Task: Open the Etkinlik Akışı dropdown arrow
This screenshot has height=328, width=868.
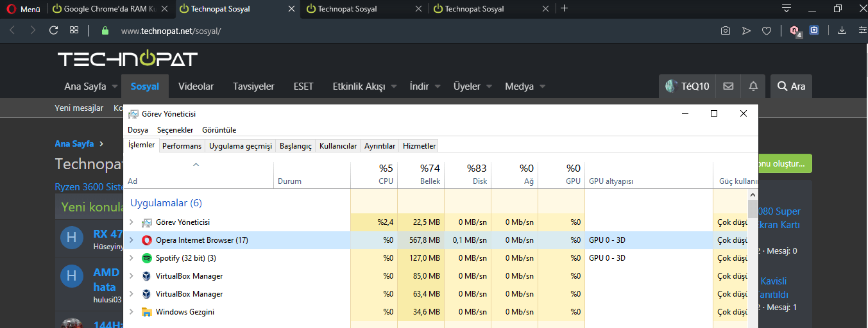Action: tap(394, 86)
